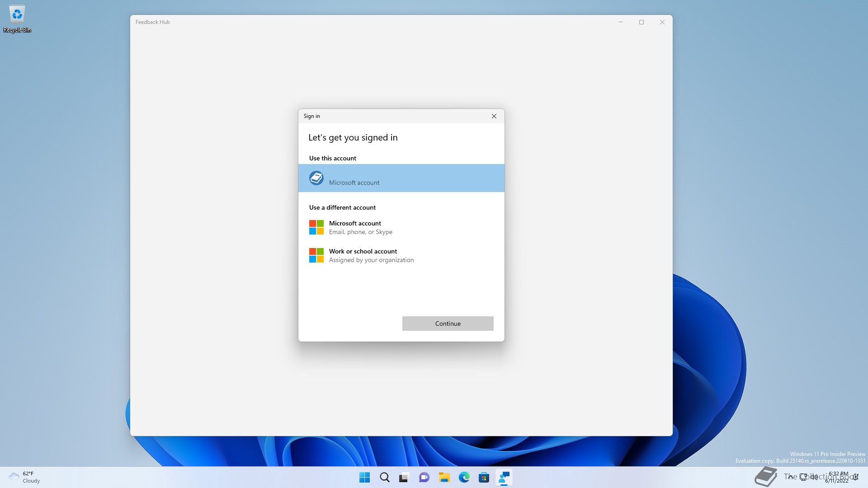Click the 'Let's get you signed in' heading
Viewport: 868px width, 488px height.
click(353, 137)
